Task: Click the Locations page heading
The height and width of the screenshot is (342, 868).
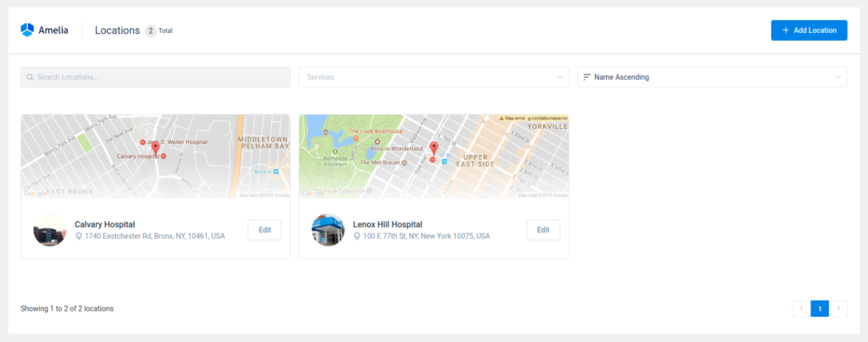Action: (117, 30)
